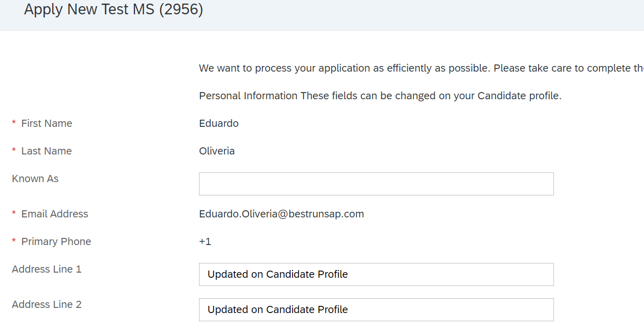Image resolution: width=644 pixels, height=333 pixels.
Task: Click the Known As field label
Action: (35, 179)
